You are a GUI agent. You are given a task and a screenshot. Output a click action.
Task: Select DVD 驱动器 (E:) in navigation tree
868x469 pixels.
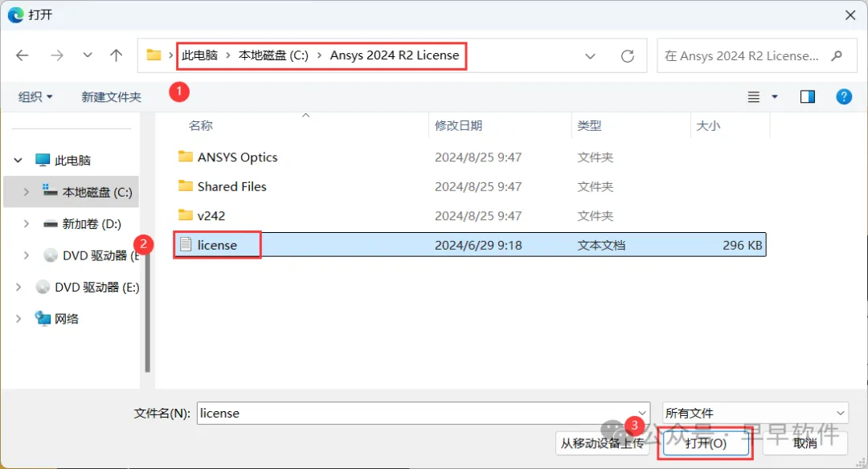(97, 287)
